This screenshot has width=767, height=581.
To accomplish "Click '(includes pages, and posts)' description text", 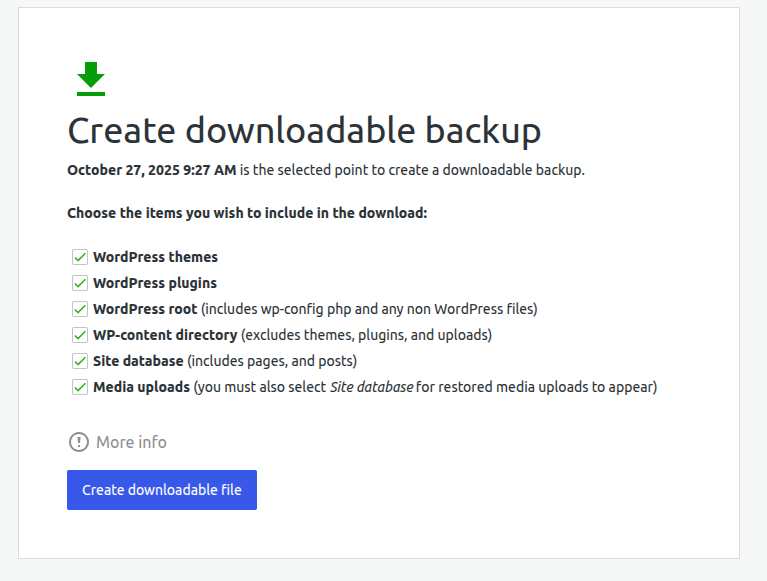I will (x=272, y=361).
